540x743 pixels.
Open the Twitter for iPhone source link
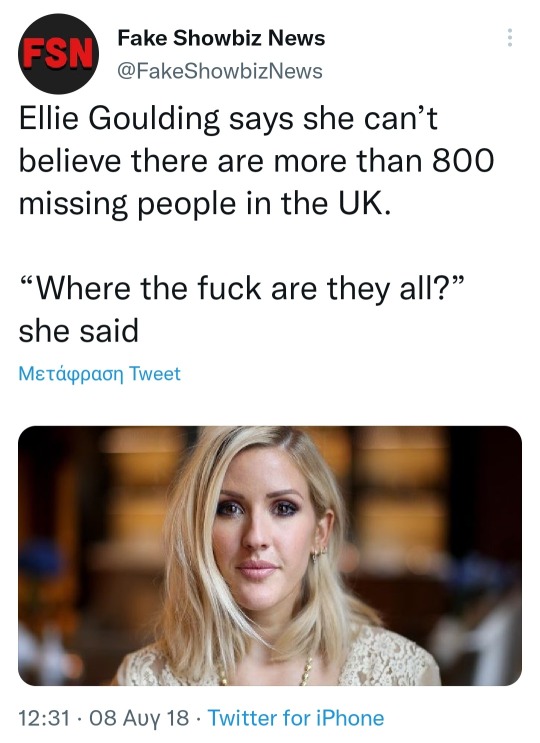coord(296,717)
